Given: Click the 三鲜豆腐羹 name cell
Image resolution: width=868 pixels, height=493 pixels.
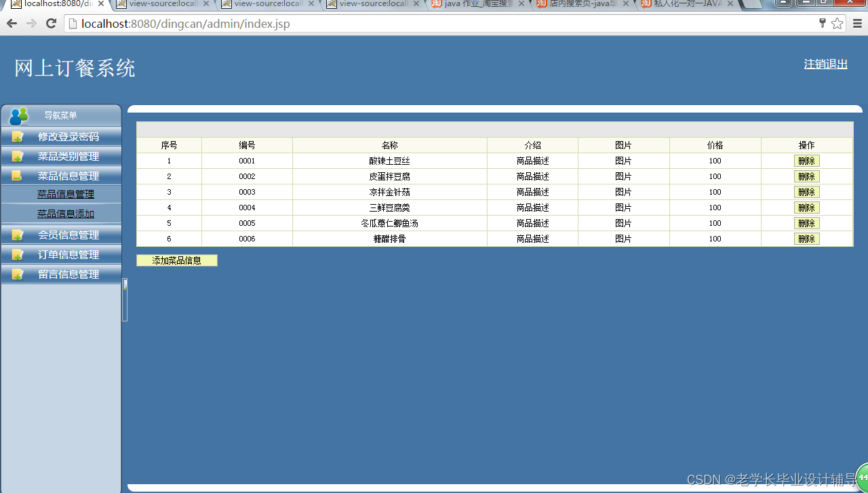Looking at the screenshot, I should tap(390, 208).
